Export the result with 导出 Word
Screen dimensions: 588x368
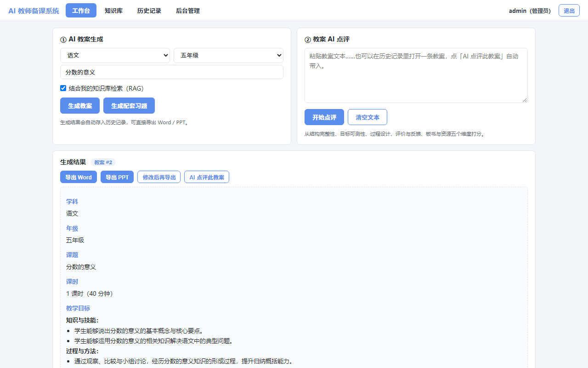(x=79, y=177)
